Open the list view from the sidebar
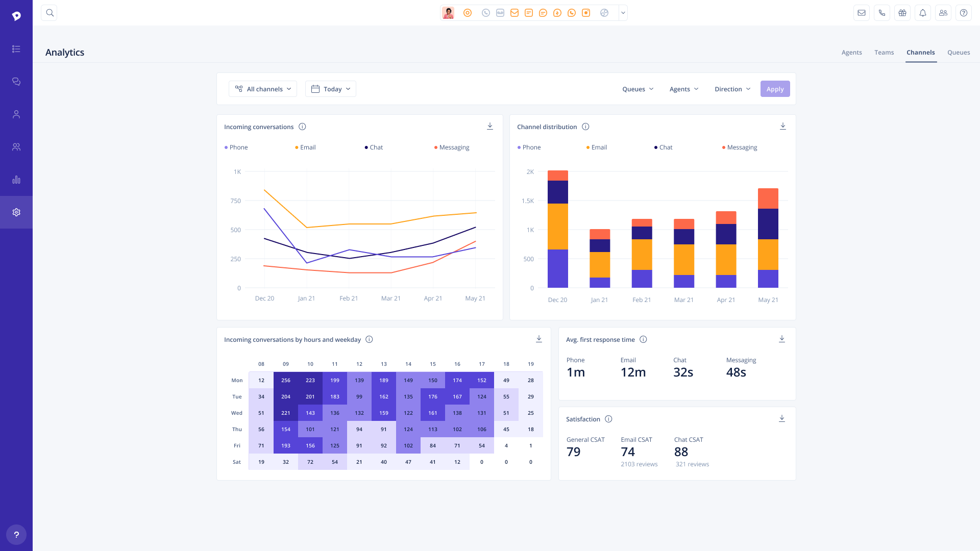The height and width of the screenshot is (551, 980). point(16,49)
